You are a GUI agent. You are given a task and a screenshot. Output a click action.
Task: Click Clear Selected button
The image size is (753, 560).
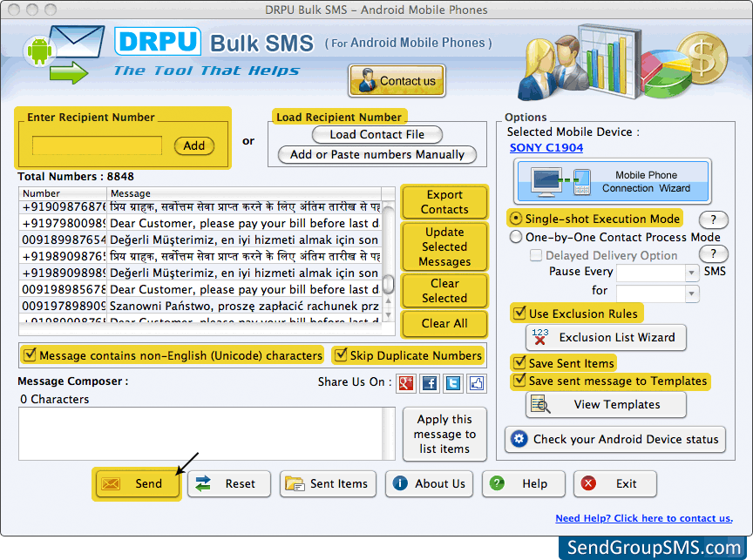444,291
